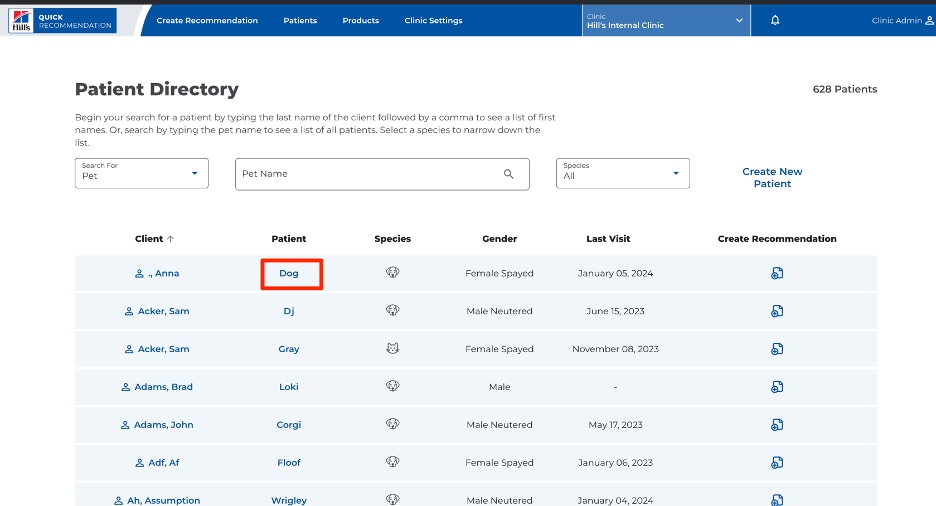Viewport: 936px width, 506px height.
Task: Click the Clinic Admin user icon
Action: point(929,20)
